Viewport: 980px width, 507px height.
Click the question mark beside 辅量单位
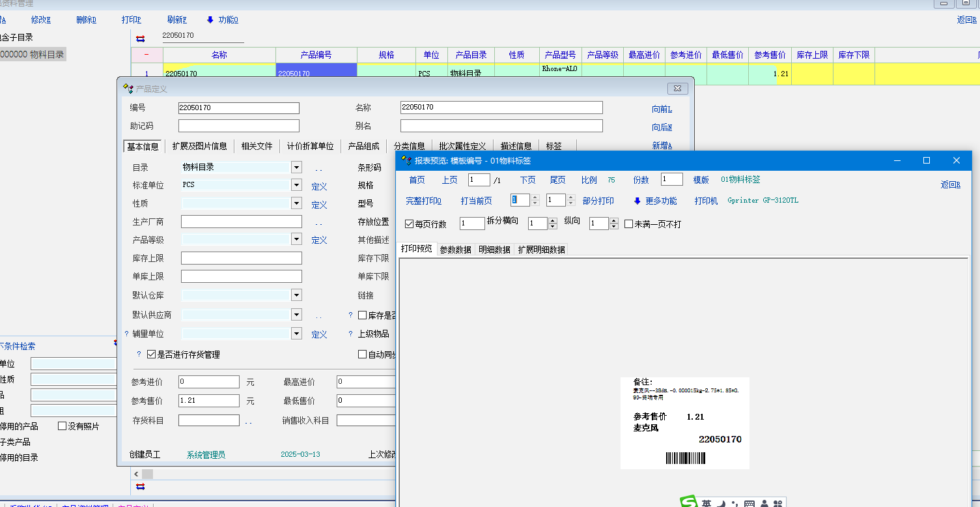coord(126,334)
